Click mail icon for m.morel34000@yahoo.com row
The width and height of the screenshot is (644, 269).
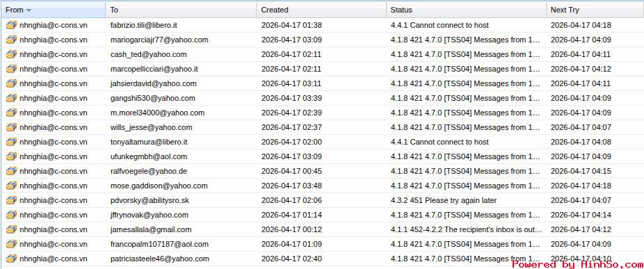pos(12,113)
